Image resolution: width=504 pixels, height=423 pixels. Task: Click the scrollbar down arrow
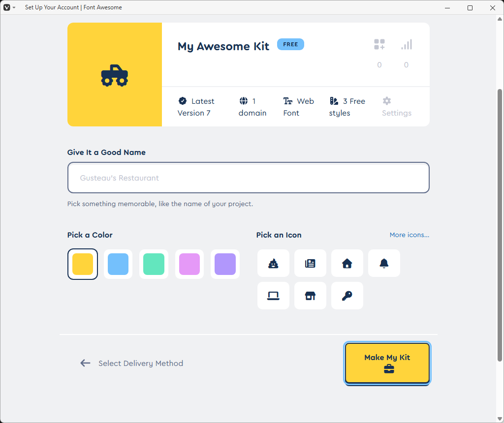500,419
